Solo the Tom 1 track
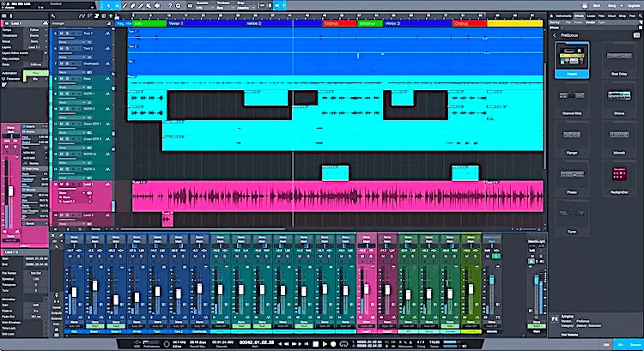 (67, 33)
